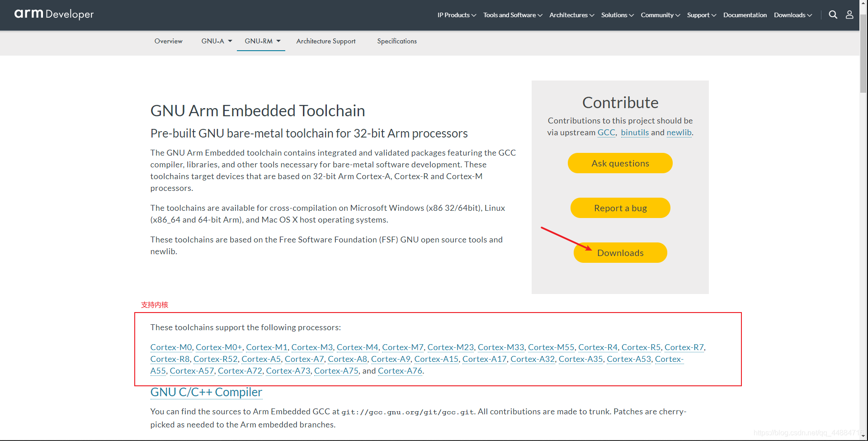Expand the Tools and Software menu
Viewport: 868px width, 441px height.
513,15
